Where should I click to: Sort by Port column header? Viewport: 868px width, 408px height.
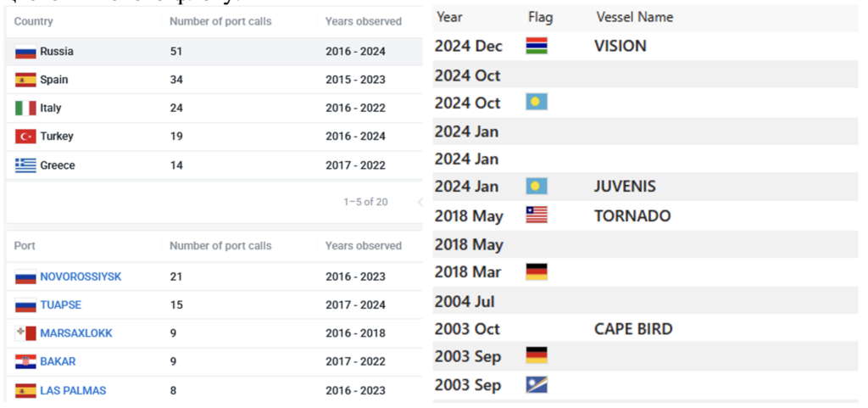25,246
